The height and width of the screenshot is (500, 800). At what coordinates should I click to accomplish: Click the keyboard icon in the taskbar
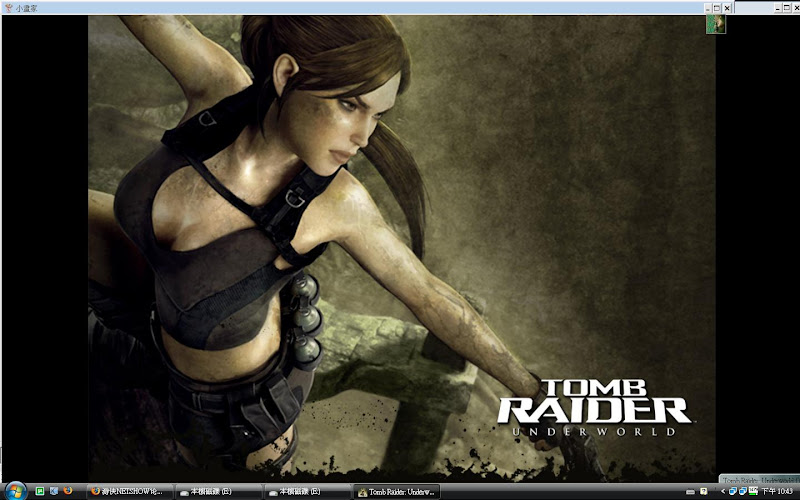[x=690, y=492]
